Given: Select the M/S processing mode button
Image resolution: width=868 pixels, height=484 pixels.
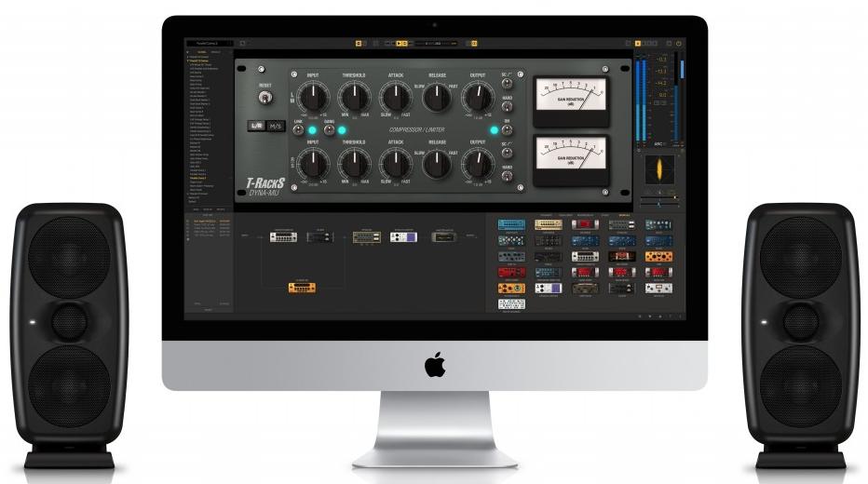Looking at the screenshot, I should click(275, 126).
